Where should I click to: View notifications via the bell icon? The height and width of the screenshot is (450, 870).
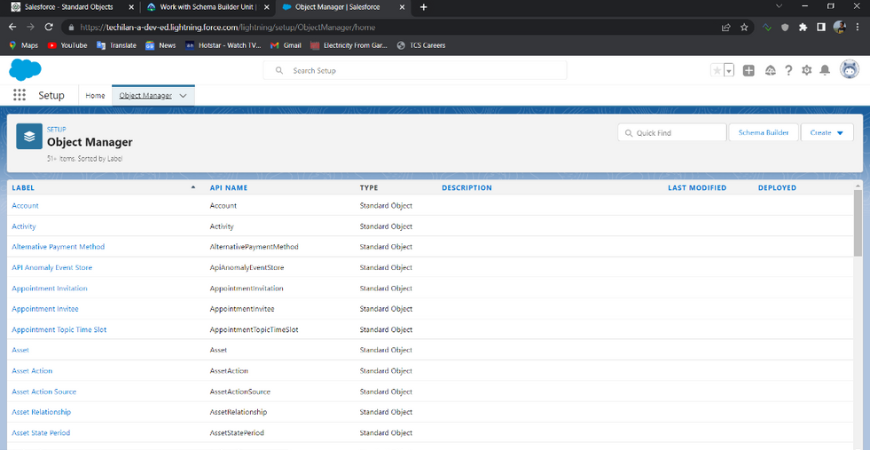[x=825, y=70]
